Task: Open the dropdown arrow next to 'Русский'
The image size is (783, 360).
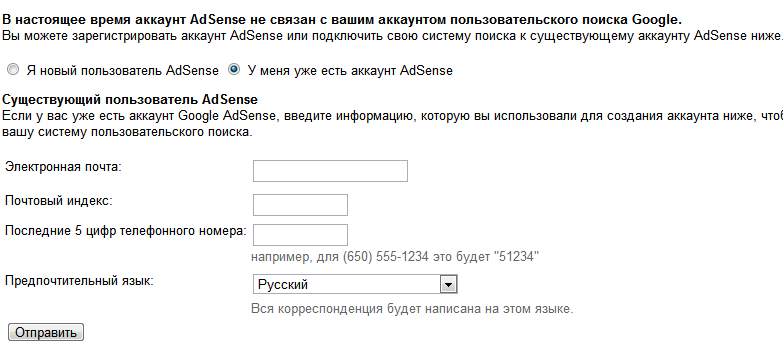Action: 448,285
